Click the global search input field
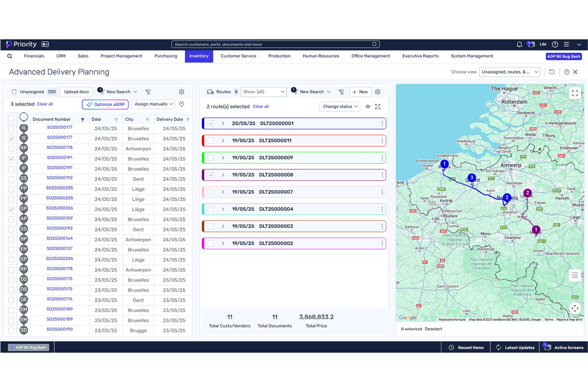The width and height of the screenshot is (588, 392). [275, 44]
